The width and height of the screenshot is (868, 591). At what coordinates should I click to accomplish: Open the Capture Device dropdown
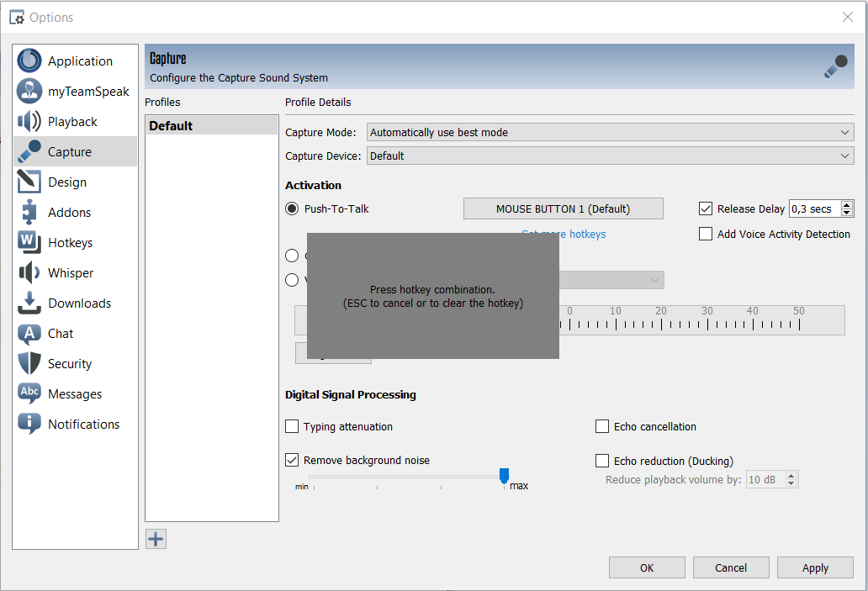[x=610, y=156]
